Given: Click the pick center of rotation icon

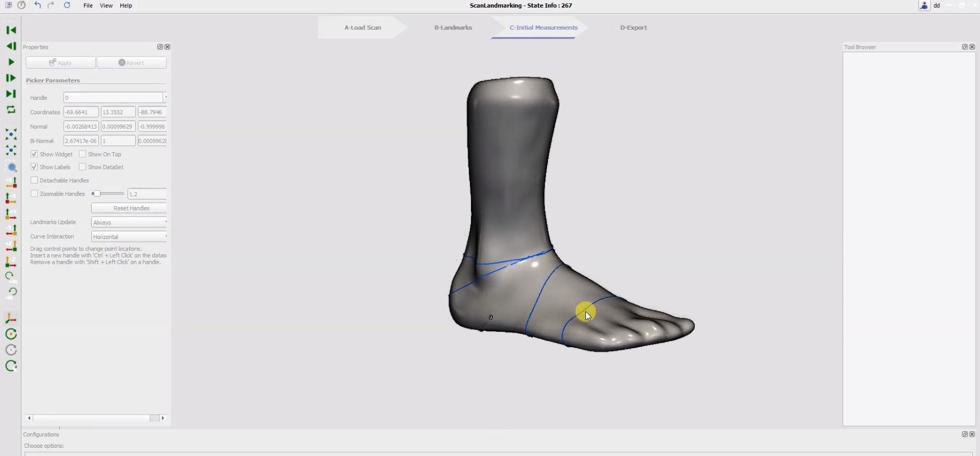Looking at the screenshot, I should coord(11,366).
